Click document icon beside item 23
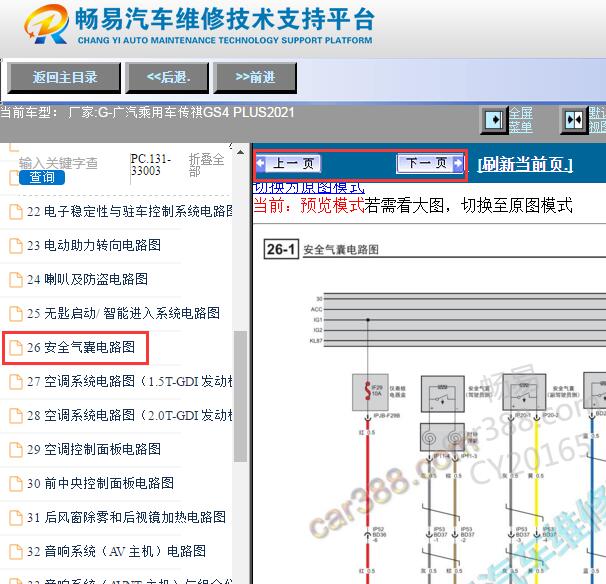The width and height of the screenshot is (606, 584). tap(16, 246)
